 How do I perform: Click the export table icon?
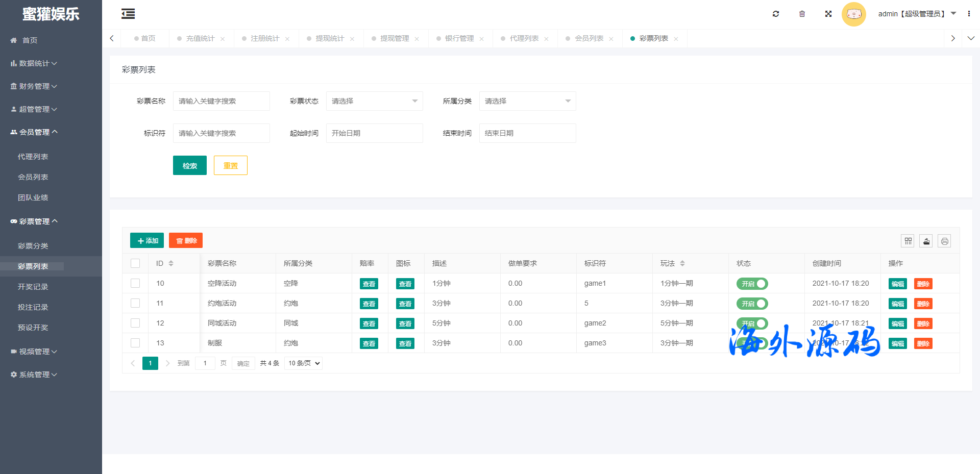[926, 241]
